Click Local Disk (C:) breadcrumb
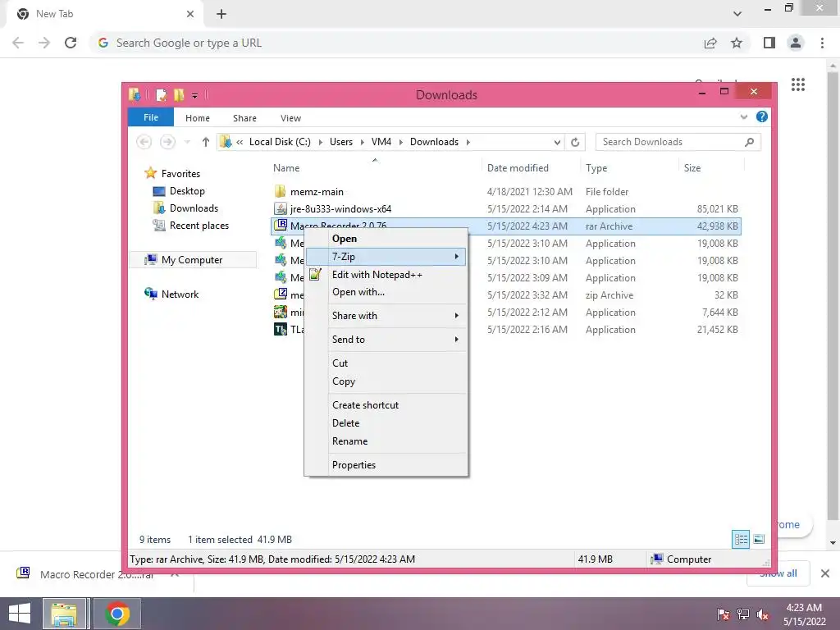 tap(280, 142)
